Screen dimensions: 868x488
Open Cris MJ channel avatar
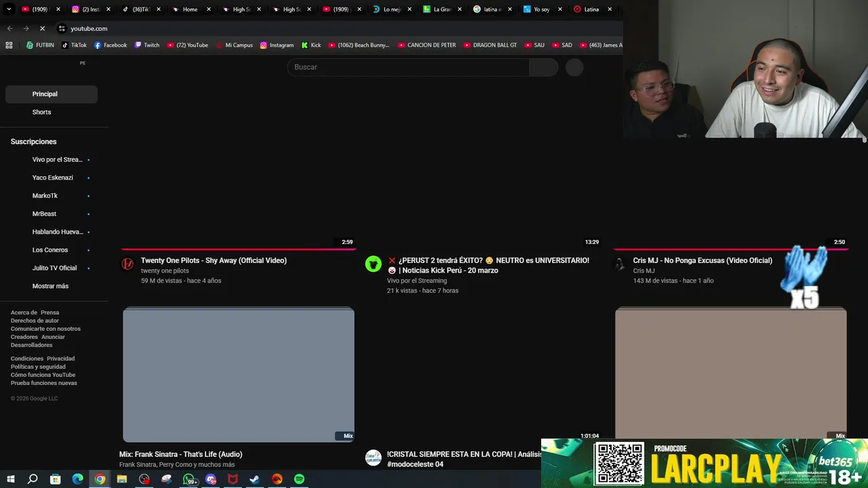point(619,264)
